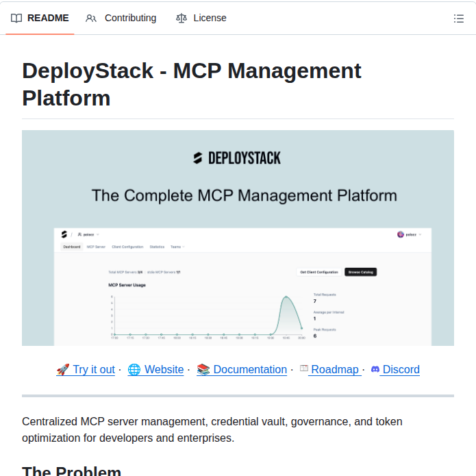Click 'The Problem' heading

point(72,471)
